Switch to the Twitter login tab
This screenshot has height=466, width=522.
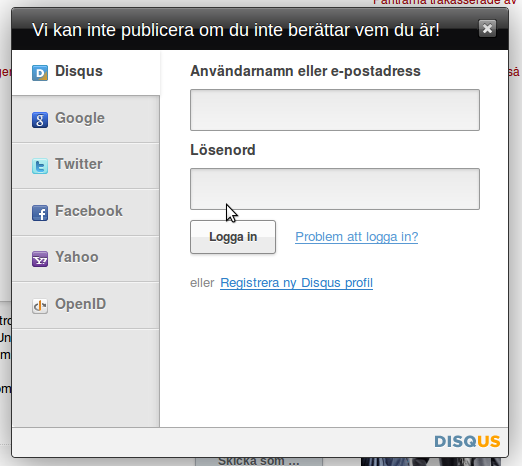[86, 166]
